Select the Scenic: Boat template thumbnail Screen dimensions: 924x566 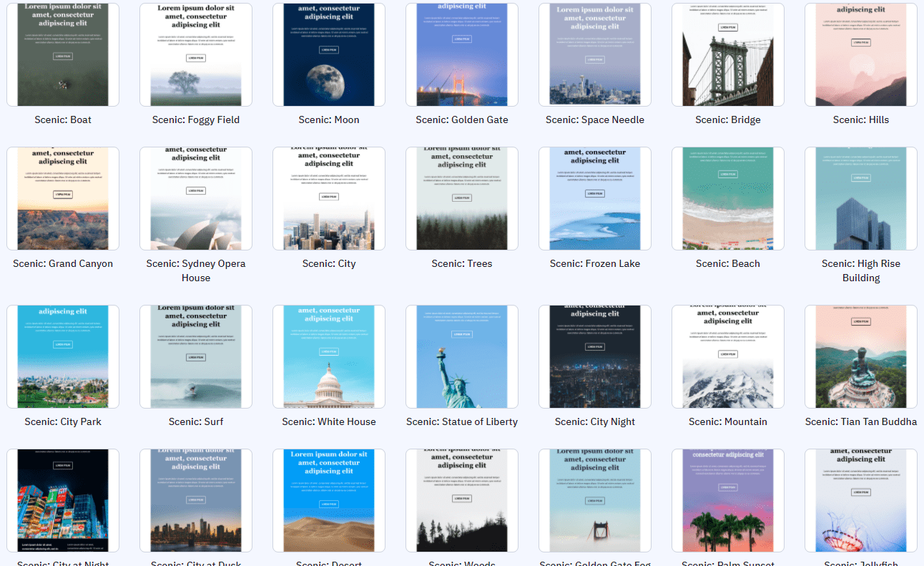63,55
